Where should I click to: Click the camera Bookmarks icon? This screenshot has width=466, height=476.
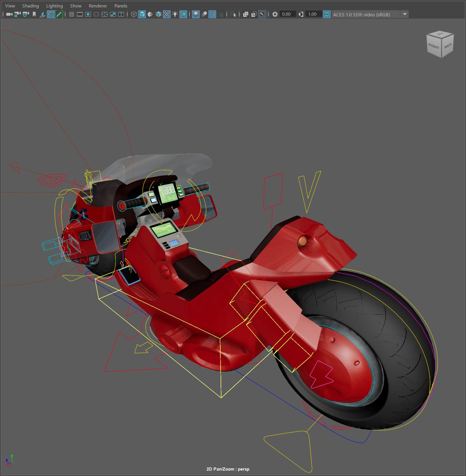(34, 14)
